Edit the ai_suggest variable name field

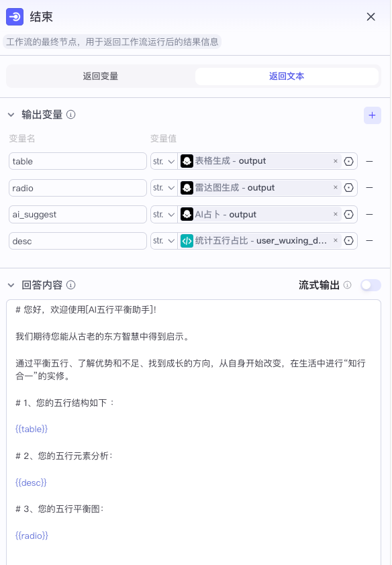(x=77, y=215)
